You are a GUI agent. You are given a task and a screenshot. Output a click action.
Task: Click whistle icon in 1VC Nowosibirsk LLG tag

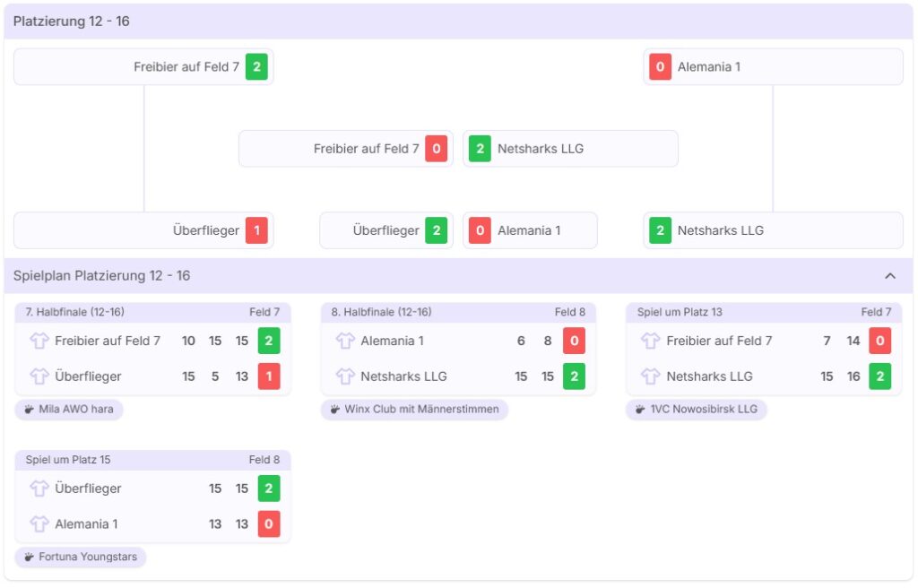(x=641, y=410)
